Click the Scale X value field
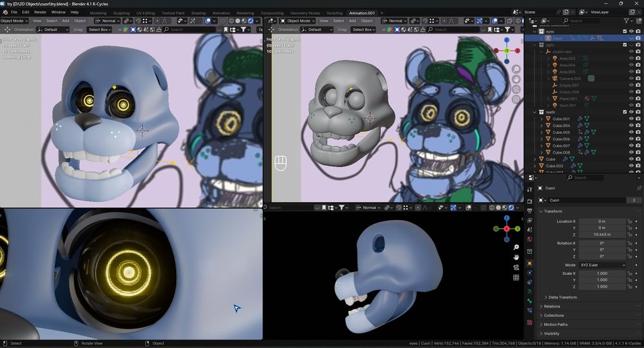Screen dimensions: 644x348 602,273
